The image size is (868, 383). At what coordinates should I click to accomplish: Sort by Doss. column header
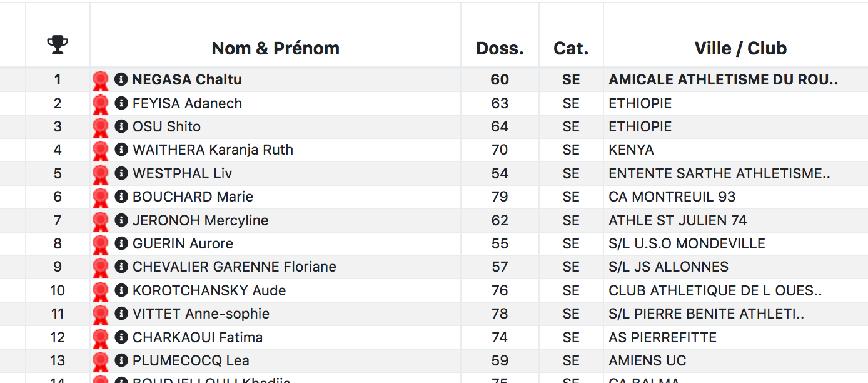point(500,48)
